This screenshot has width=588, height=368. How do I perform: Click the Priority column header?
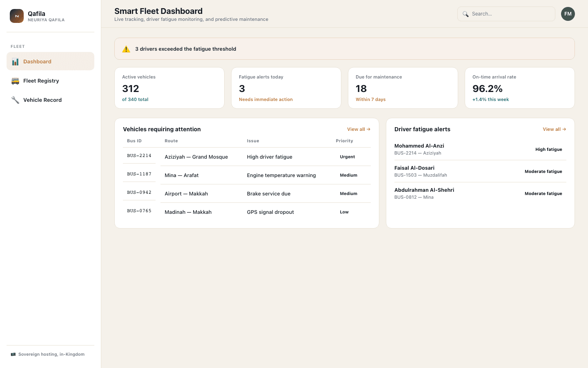click(345, 141)
